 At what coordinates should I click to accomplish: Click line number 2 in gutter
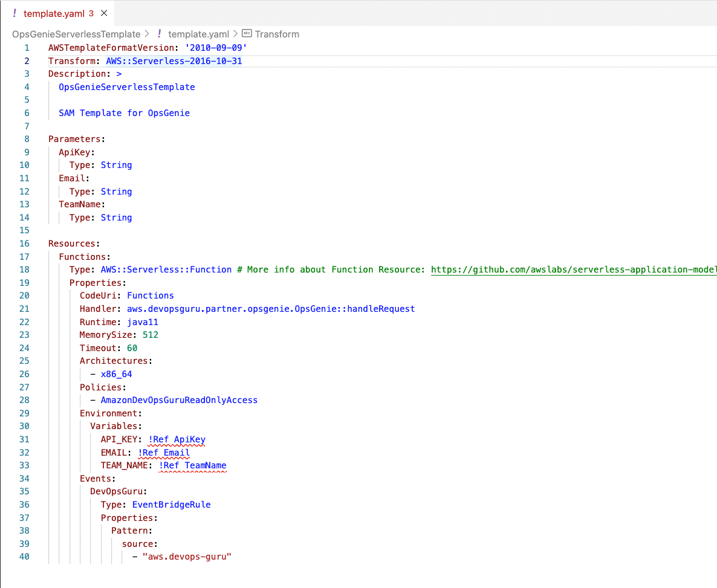pos(27,61)
